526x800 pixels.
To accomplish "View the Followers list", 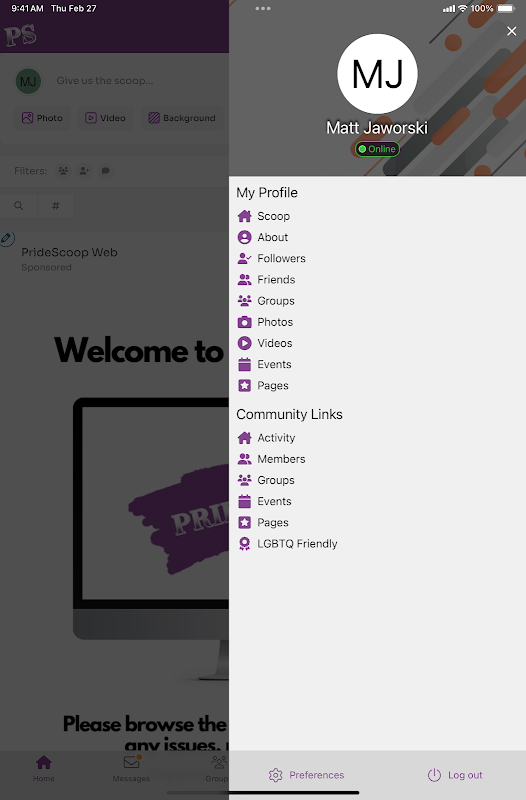I will click(x=271, y=259).
